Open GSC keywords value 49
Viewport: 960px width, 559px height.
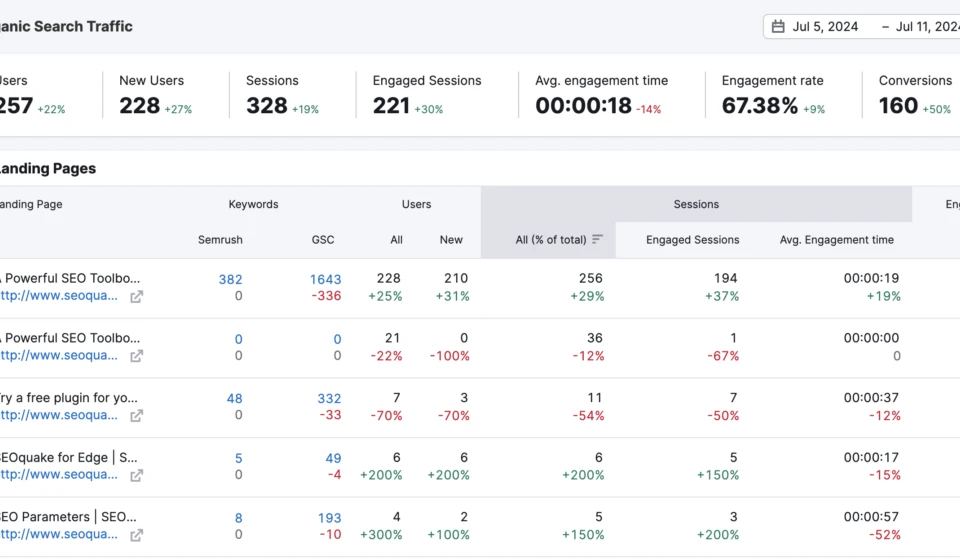333,459
